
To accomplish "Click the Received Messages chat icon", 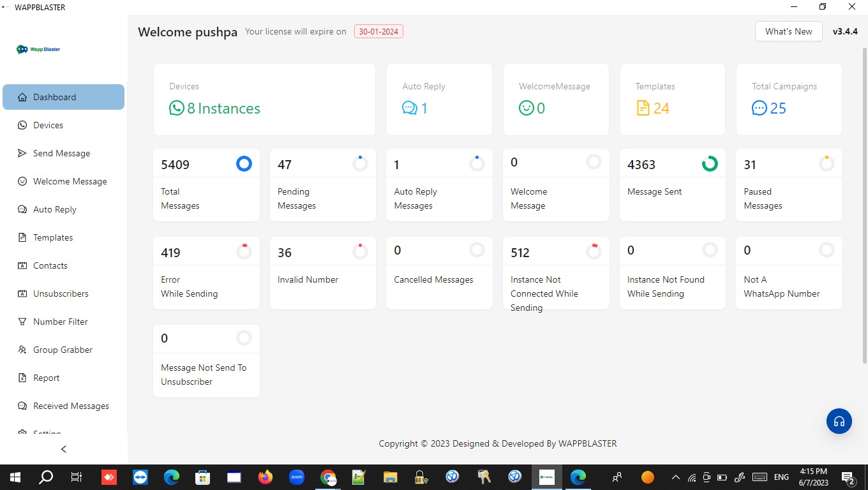I will click(22, 406).
